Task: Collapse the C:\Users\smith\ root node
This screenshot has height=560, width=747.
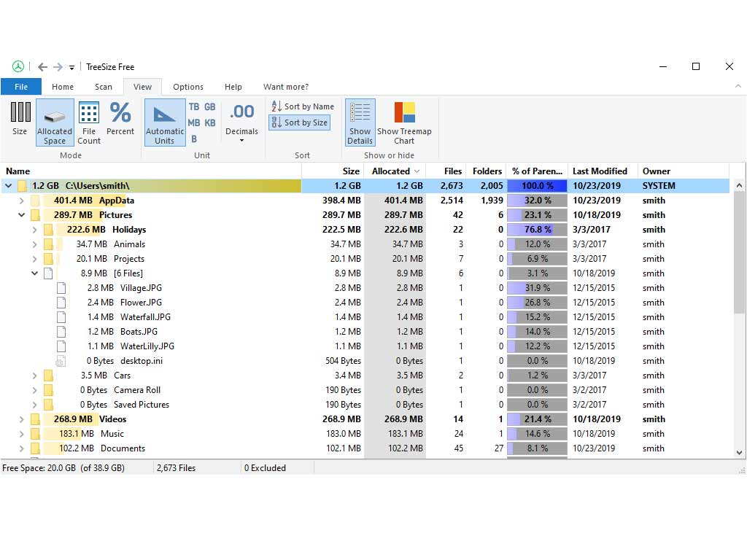Action: (9, 186)
